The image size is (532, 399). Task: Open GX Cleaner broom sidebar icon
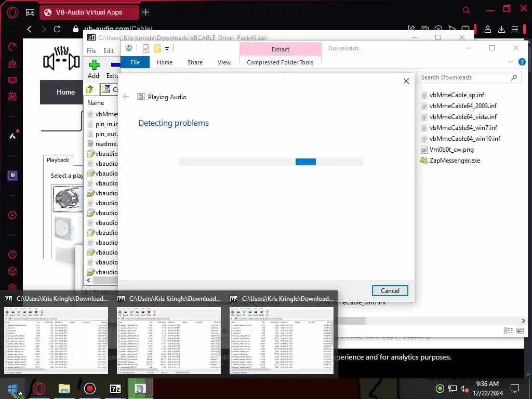12,63
